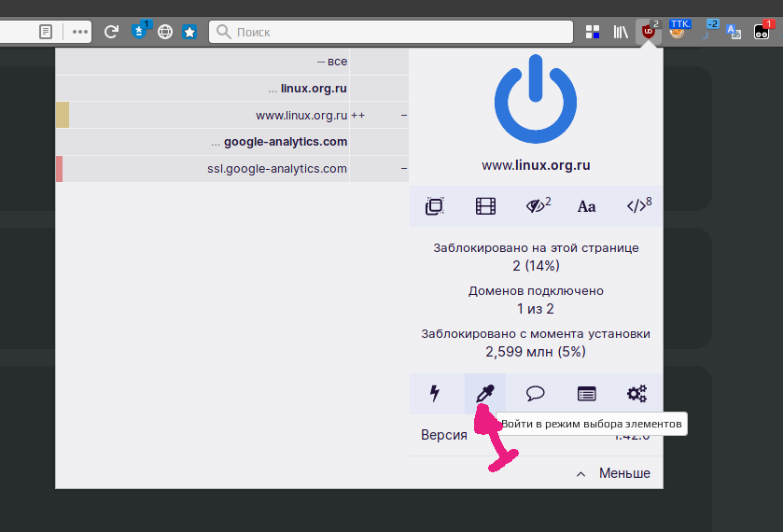Open the logger list icon
The width and height of the screenshot is (783, 532).
(586, 394)
